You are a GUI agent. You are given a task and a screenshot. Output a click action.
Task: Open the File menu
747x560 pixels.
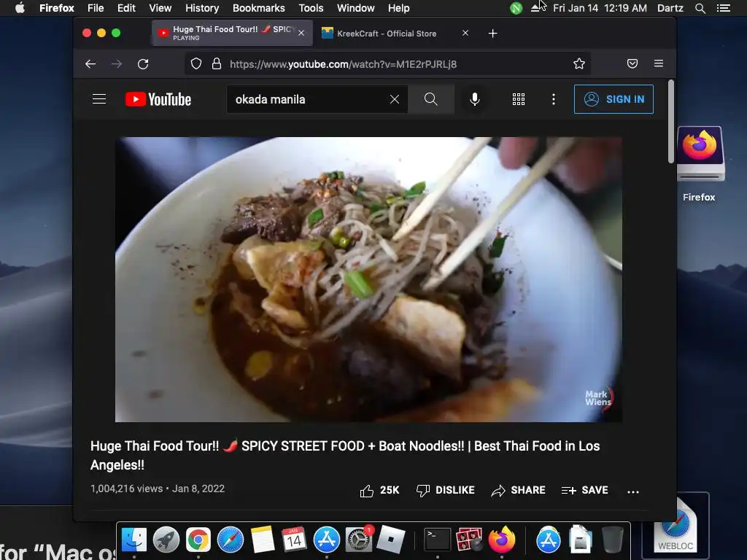[x=96, y=8]
